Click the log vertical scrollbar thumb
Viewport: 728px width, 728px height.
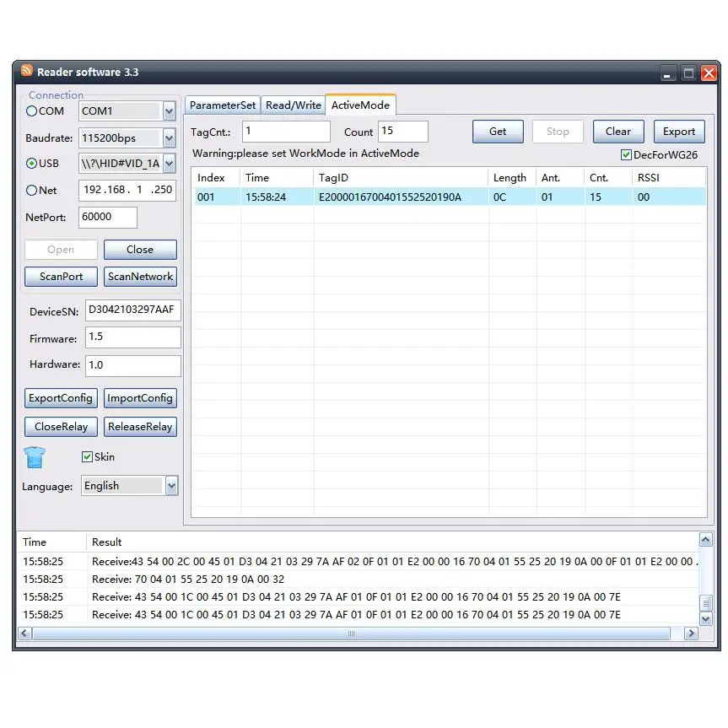(706, 603)
